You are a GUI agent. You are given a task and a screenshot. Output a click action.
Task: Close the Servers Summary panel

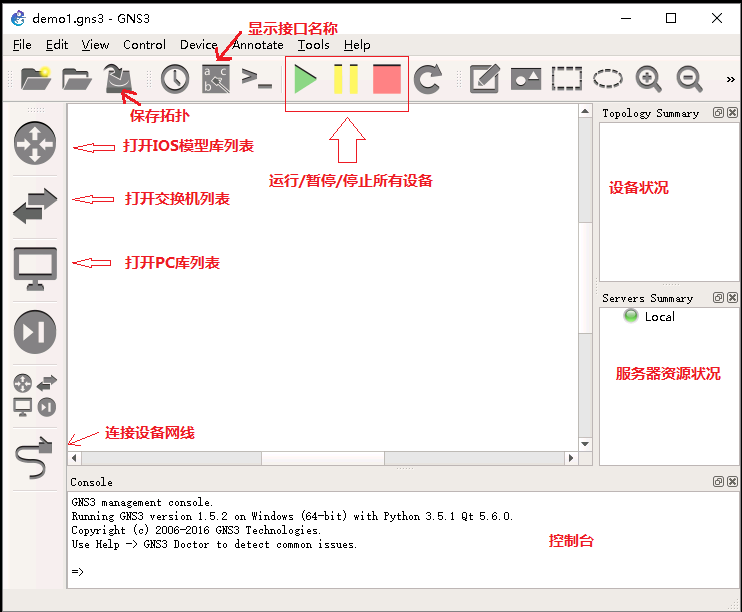[x=733, y=297]
